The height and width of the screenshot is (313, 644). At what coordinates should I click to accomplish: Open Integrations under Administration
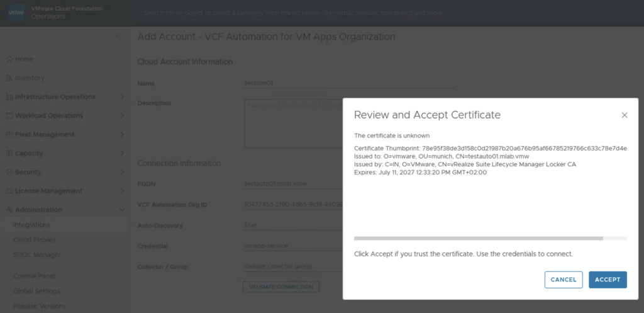pyautogui.click(x=31, y=225)
